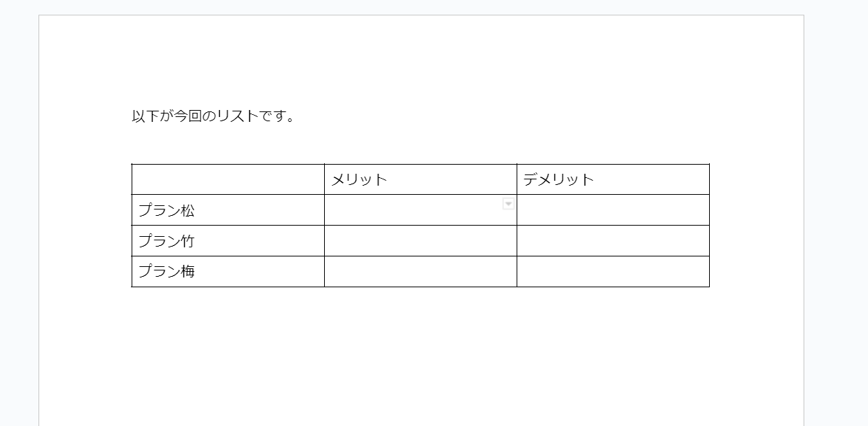This screenshot has height=426, width=868.
Task: Select the デメリット header cell
Action: pyautogui.click(x=612, y=179)
